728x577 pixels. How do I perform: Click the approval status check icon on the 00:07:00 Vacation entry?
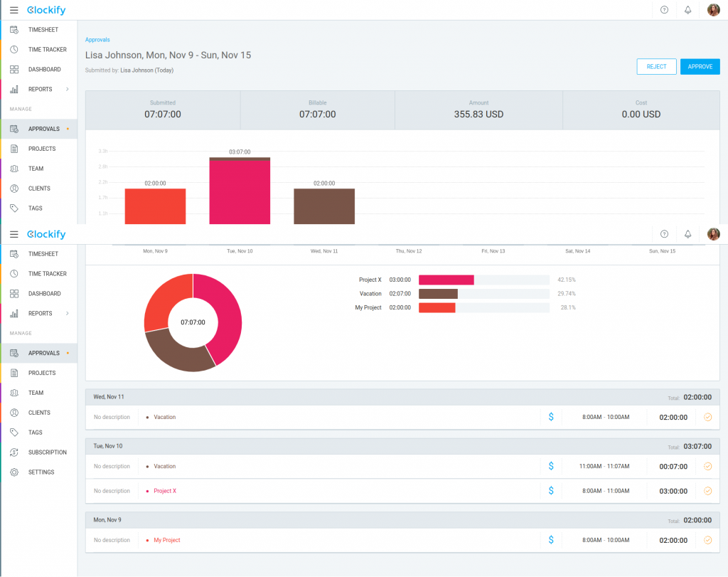707,466
